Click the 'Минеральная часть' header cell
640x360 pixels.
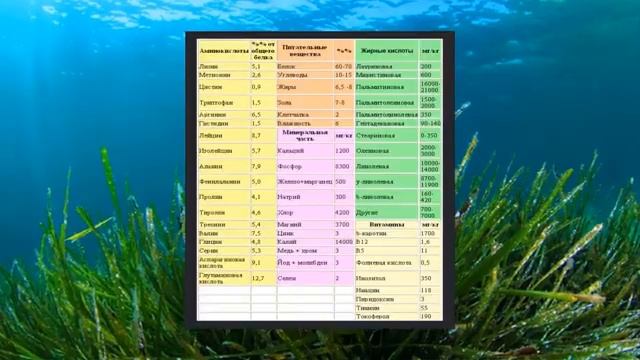click(x=304, y=136)
